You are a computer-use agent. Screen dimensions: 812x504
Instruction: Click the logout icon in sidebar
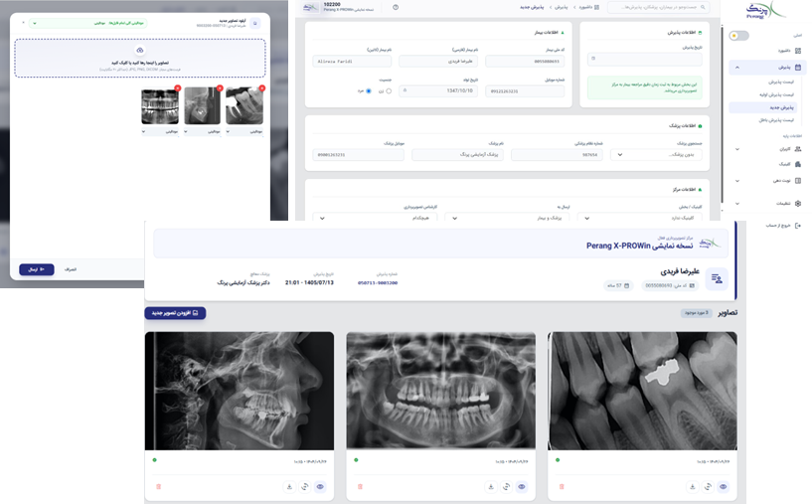(798, 226)
